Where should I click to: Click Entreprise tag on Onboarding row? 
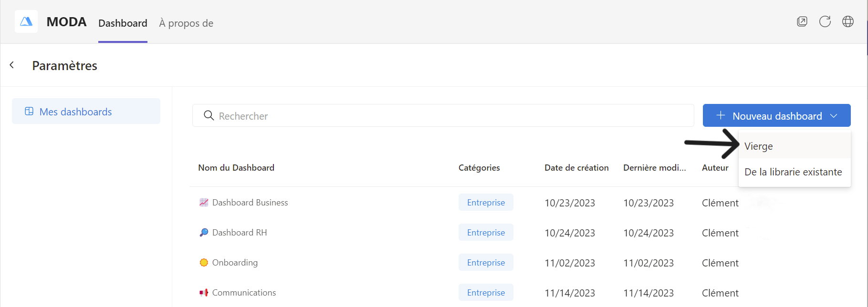click(x=486, y=262)
